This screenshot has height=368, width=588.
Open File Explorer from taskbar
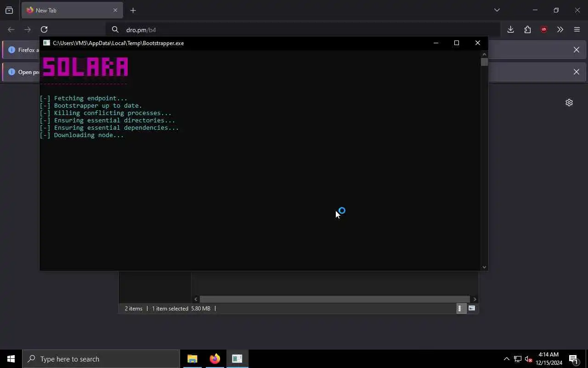(192, 359)
